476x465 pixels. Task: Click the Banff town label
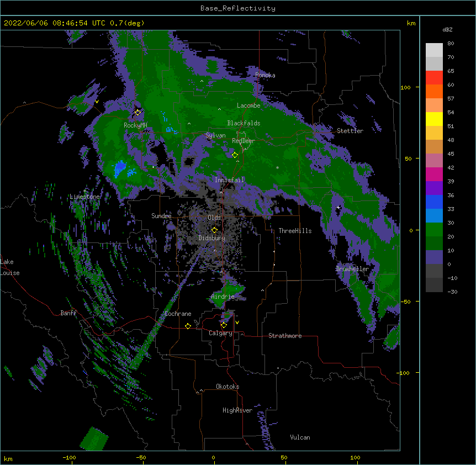point(68,313)
